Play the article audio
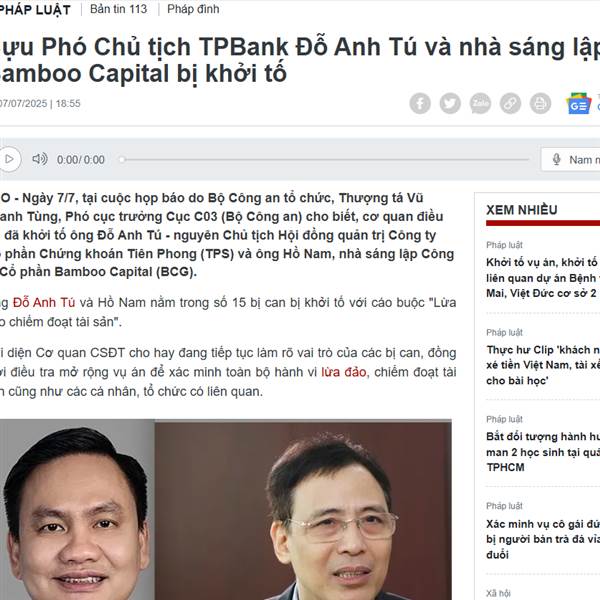Screen dimensions: 600x600 pos(9,159)
